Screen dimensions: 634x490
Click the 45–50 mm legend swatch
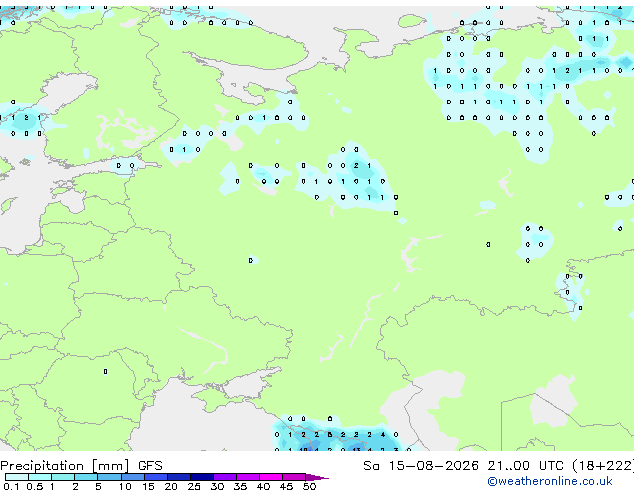point(294,477)
